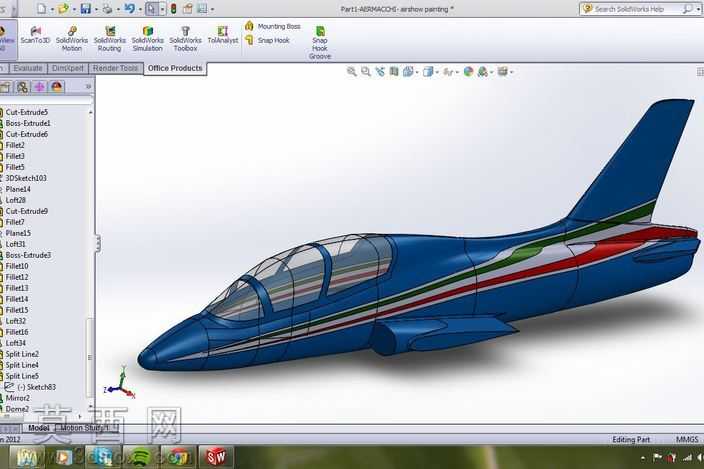Open the DisplayManager tab icon
This screenshot has height=469, width=704.
coord(57,87)
